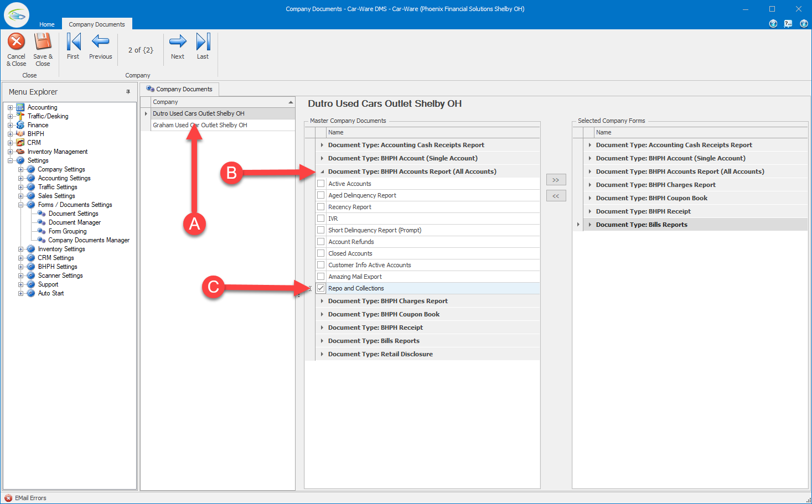
Task: Click the Accounting module icon
Action: point(20,107)
